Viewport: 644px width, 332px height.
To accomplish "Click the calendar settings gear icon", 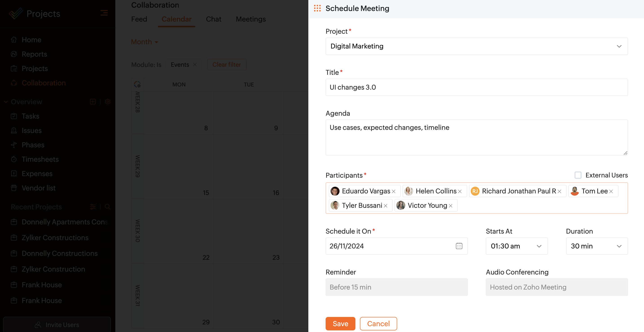I will tap(138, 84).
